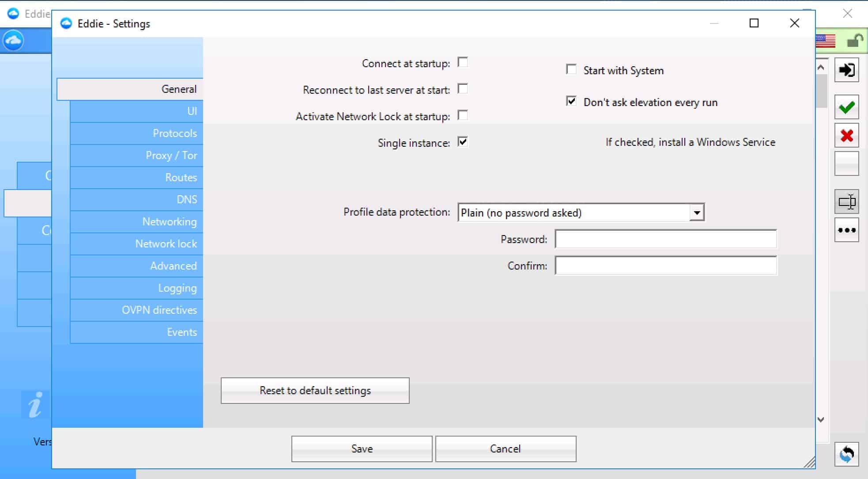Toggle Reconnect to last server at start
Image resolution: width=868 pixels, height=479 pixels.
coord(463,89)
